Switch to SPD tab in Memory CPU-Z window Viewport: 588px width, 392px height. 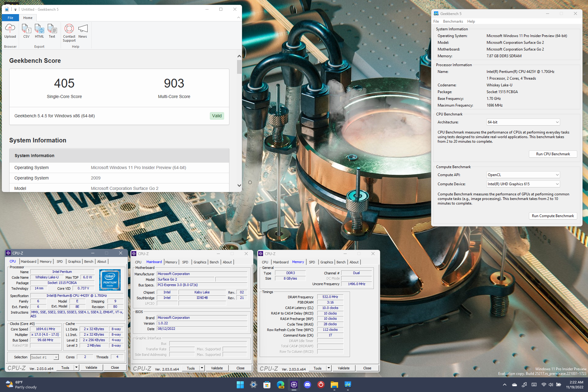click(x=312, y=262)
